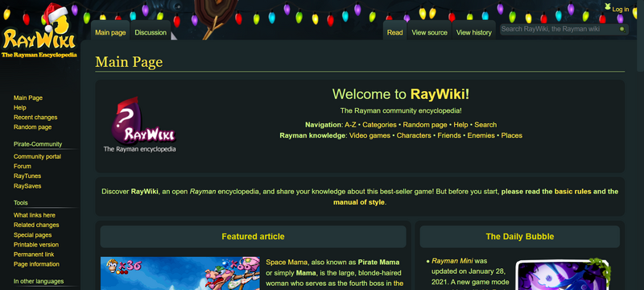Open Help in the sidebar
644x290 pixels.
point(19,108)
